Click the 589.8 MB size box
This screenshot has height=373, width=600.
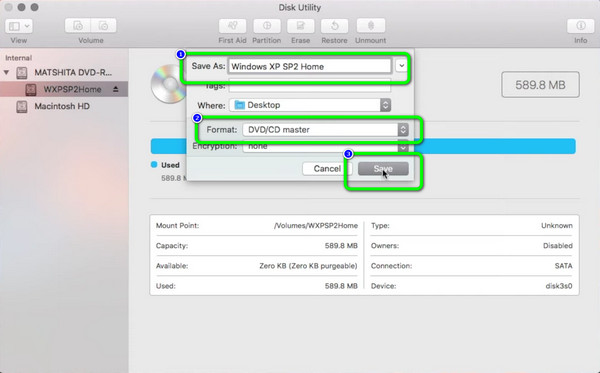540,85
